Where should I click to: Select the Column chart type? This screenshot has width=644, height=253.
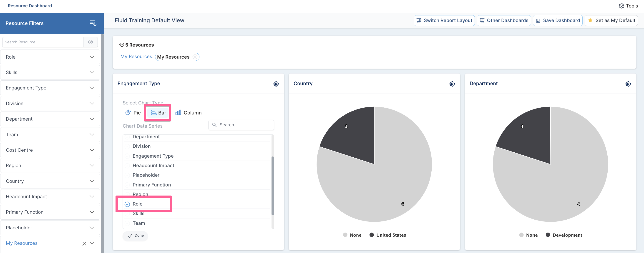(189, 113)
